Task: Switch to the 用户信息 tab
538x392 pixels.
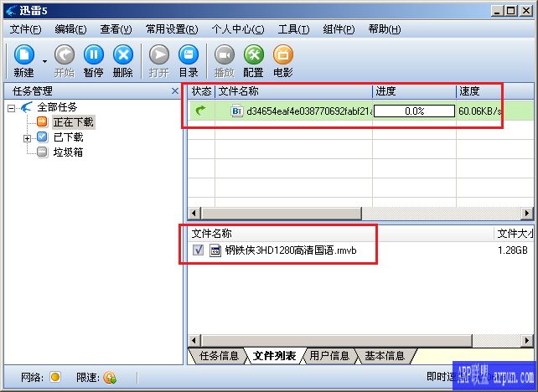Action: (x=329, y=356)
